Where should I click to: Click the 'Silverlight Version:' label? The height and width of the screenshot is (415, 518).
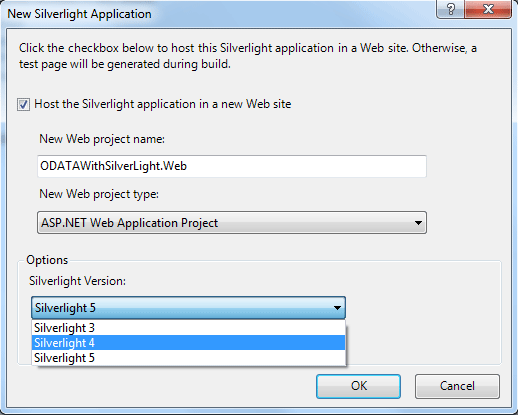pos(77,281)
